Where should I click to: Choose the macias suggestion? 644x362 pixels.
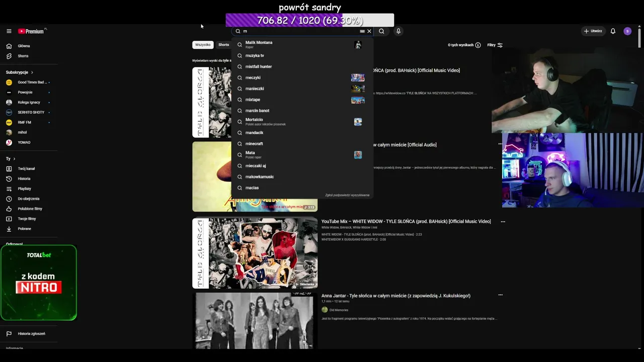(302, 188)
